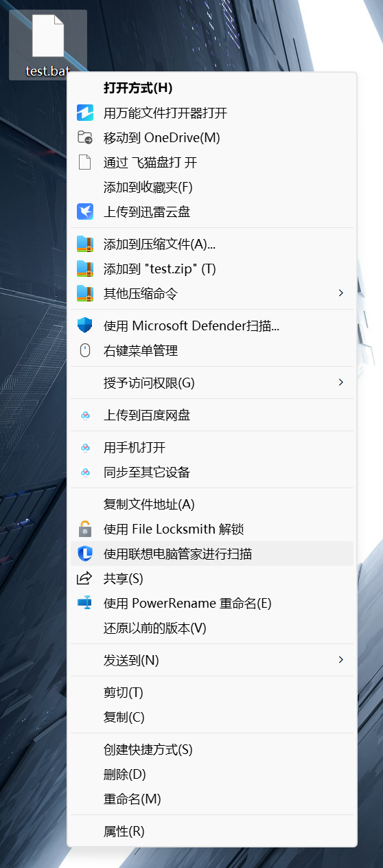Click the File Locksmith padlock icon
This screenshot has height=868, width=383.
(x=84, y=529)
